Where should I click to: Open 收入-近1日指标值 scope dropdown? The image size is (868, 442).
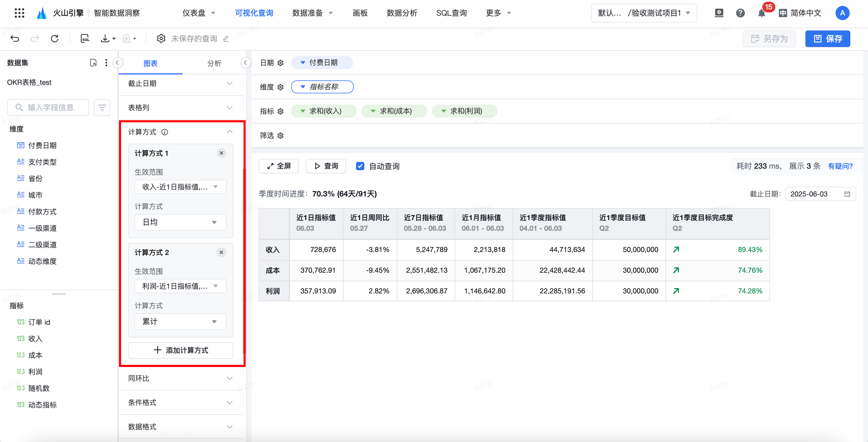181,187
